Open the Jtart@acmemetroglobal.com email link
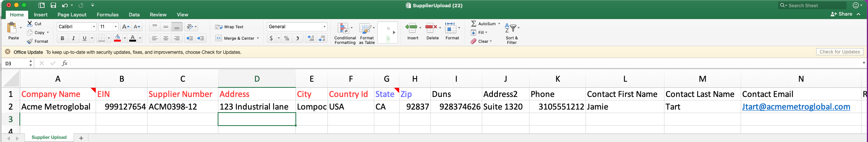This screenshot has height=142, width=868. (x=796, y=106)
